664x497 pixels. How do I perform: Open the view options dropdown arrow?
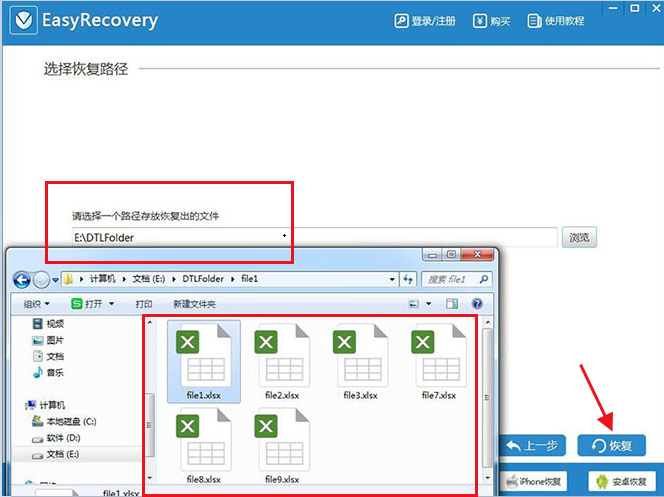428,304
